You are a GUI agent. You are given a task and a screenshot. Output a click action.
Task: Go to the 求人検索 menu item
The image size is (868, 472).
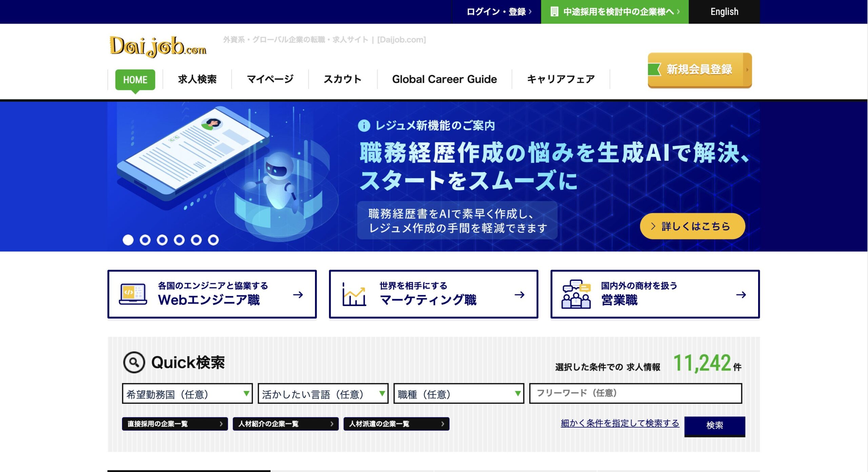coord(197,79)
